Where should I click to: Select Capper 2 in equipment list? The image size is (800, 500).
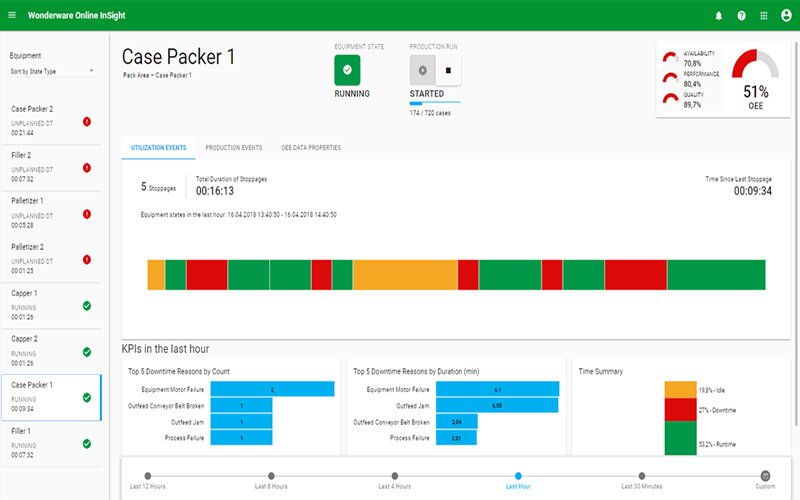tap(52, 351)
